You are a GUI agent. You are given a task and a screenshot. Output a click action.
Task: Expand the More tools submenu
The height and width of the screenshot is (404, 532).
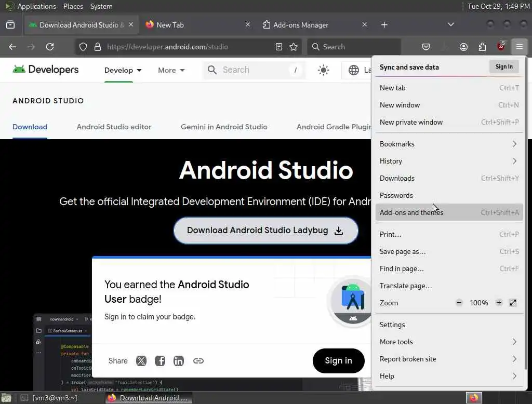(x=449, y=342)
